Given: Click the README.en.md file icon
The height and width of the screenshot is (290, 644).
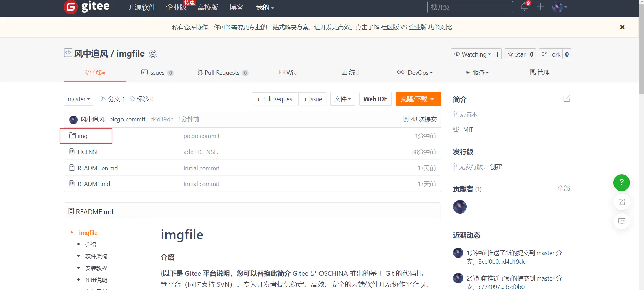Looking at the screenshot, I should pos(72,168).
